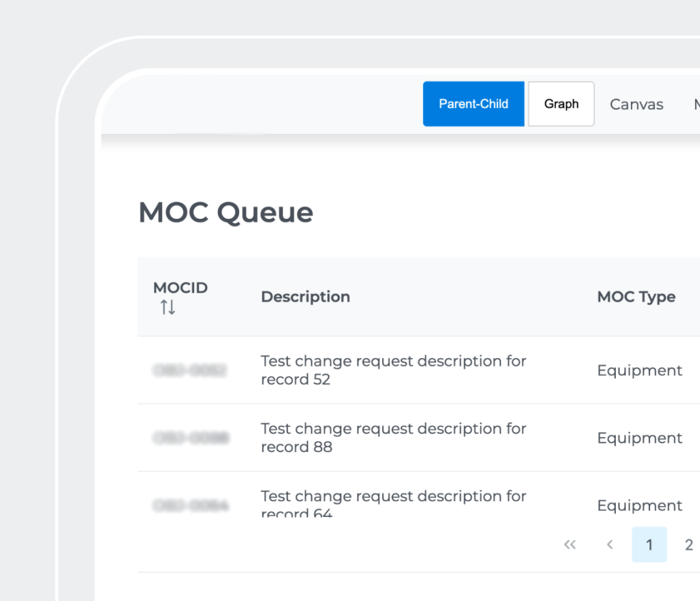
Task: Select page 1 in the pagination
Action: coord(649,544)
